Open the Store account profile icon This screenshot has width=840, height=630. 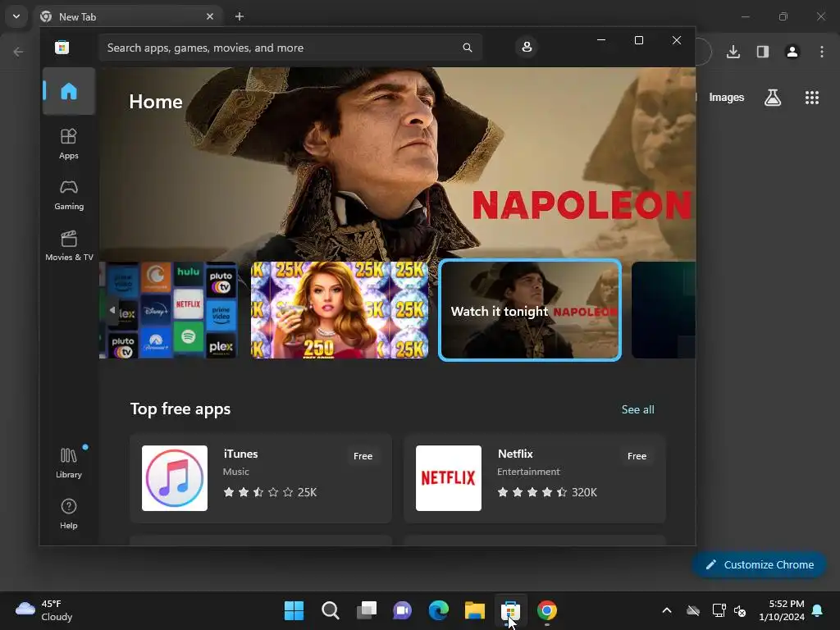point(527,47)
